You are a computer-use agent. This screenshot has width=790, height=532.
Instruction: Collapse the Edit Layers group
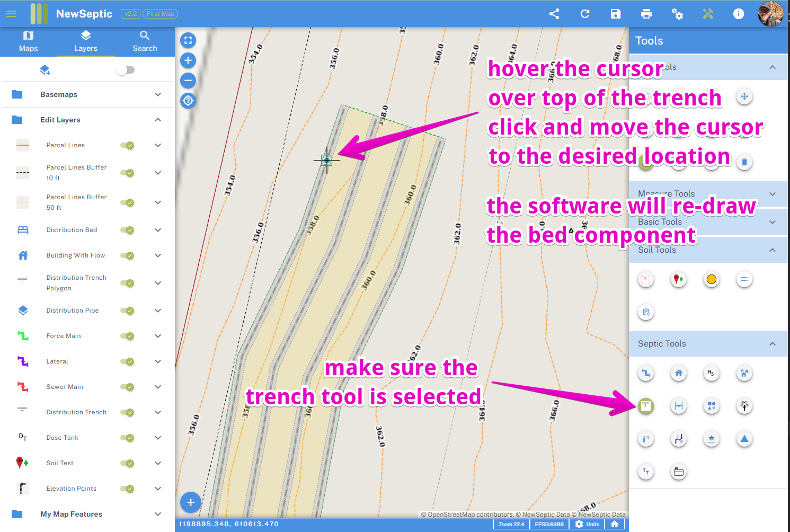pos(158,120)
